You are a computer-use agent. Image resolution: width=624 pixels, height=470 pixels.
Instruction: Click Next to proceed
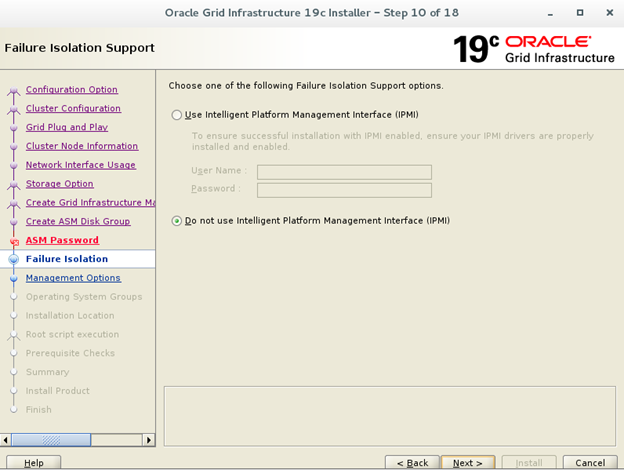coord(468,463)
